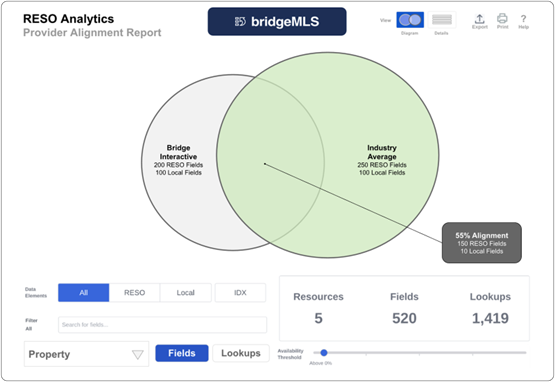The image size is (555, 382).
Task: Select the All data elements toggle
Action: (x=84, y=293)
